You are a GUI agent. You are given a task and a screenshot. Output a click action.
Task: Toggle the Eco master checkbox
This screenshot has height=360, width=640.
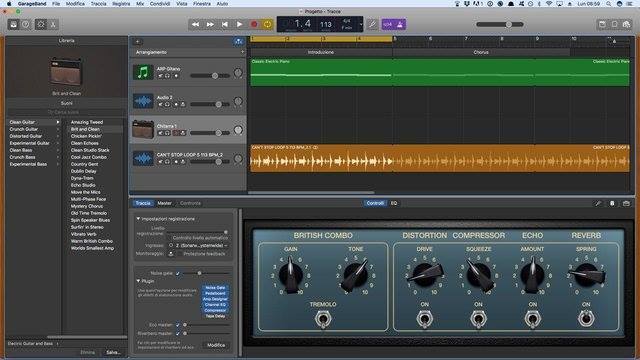178,325
